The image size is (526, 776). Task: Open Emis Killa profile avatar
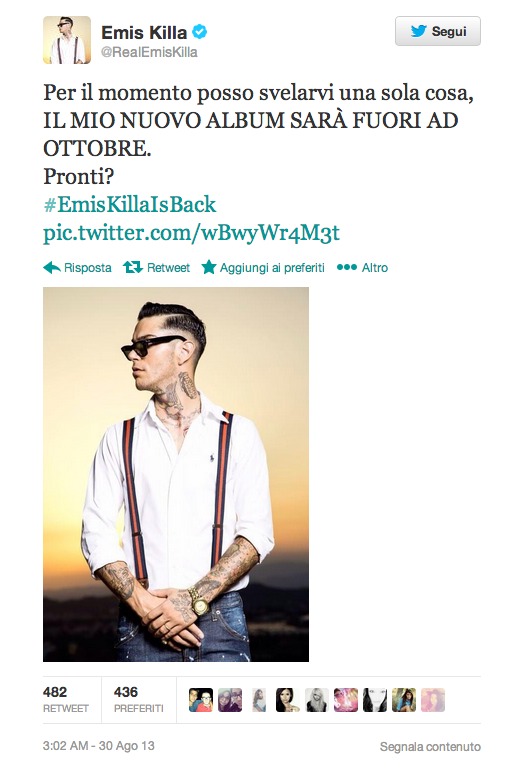[67, 40]
